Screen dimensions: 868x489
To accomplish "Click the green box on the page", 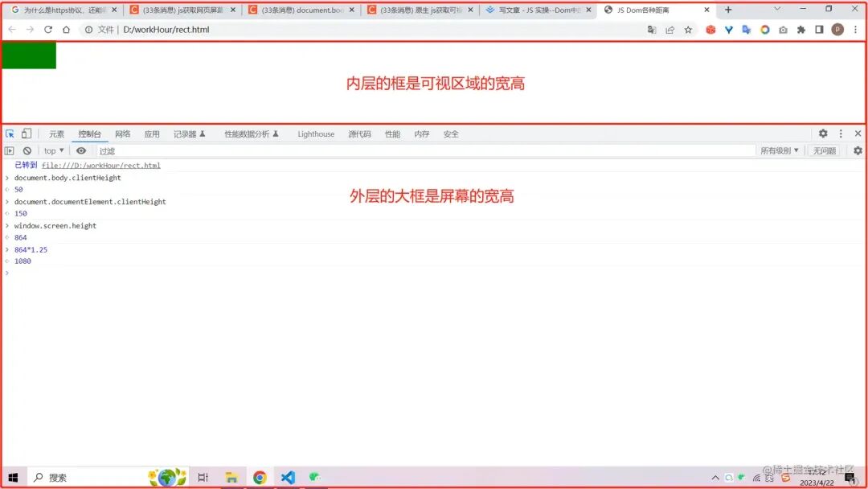I will coord(29,55).
